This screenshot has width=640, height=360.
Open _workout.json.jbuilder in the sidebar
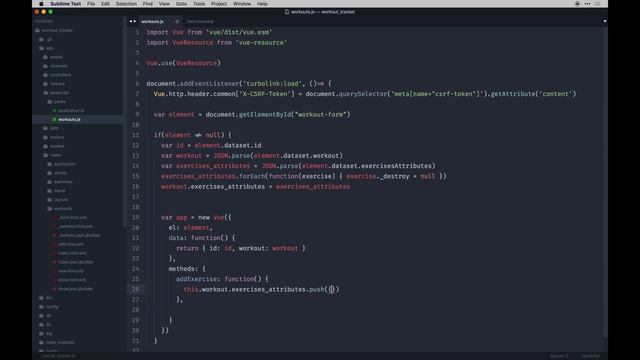[x=79, y=236]
